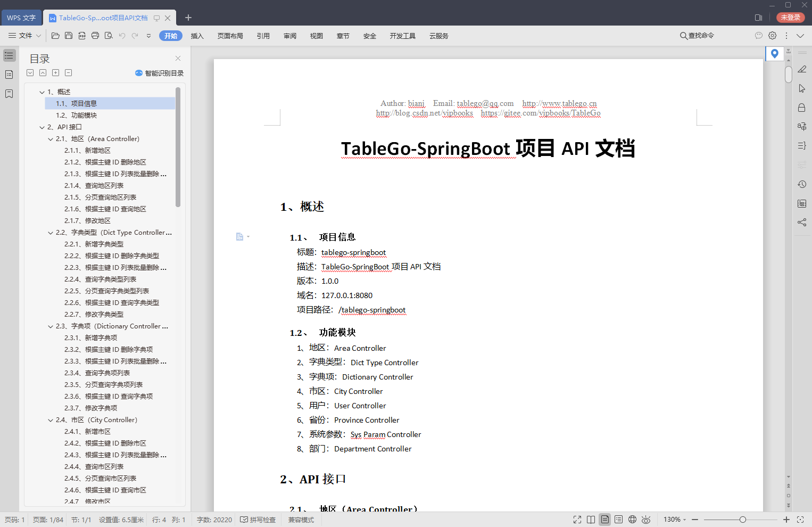Collapse the '2、API 接口' tree node

pos(42,127)
